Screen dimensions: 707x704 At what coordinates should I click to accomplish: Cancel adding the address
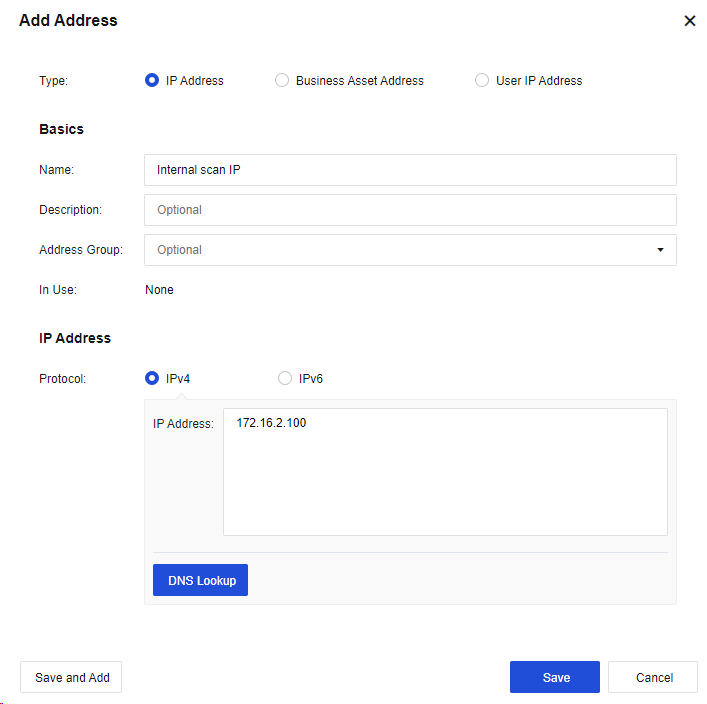tap(653, 678)
